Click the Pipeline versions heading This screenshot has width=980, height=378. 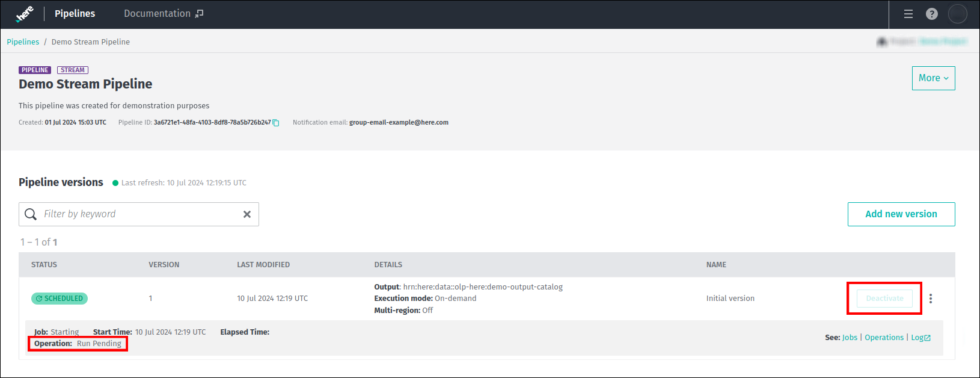61,182
